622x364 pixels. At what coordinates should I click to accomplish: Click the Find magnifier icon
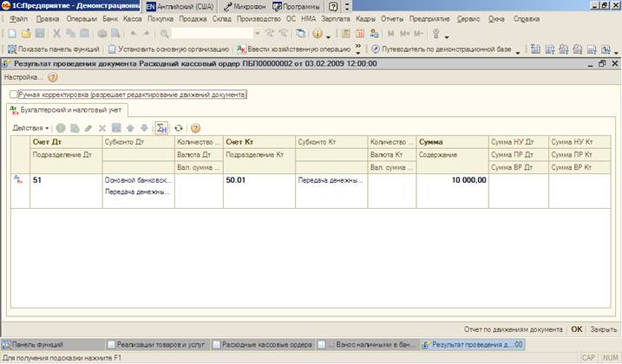point(164,34)
